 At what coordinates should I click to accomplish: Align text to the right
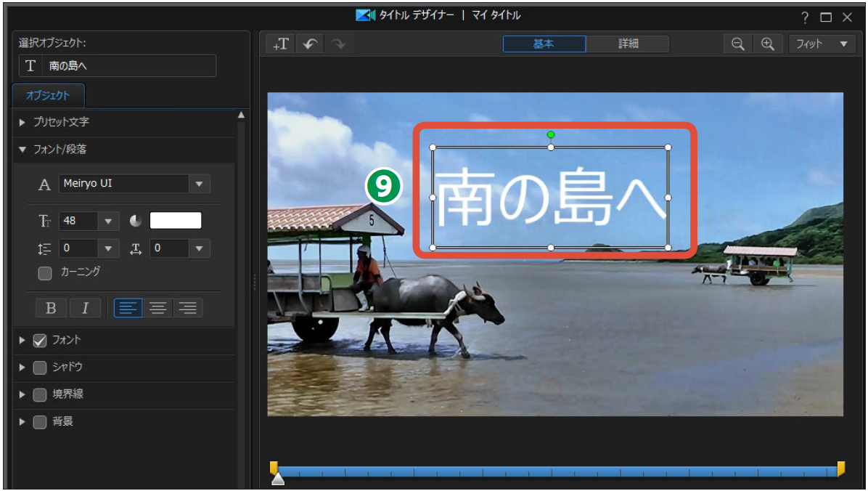(x=188, y=308)
